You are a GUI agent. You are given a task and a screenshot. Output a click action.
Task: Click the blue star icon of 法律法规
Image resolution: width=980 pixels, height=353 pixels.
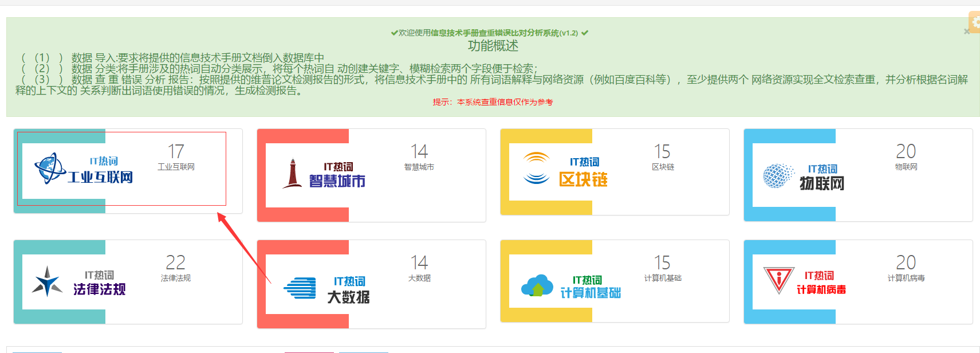[x=47, y=281]
